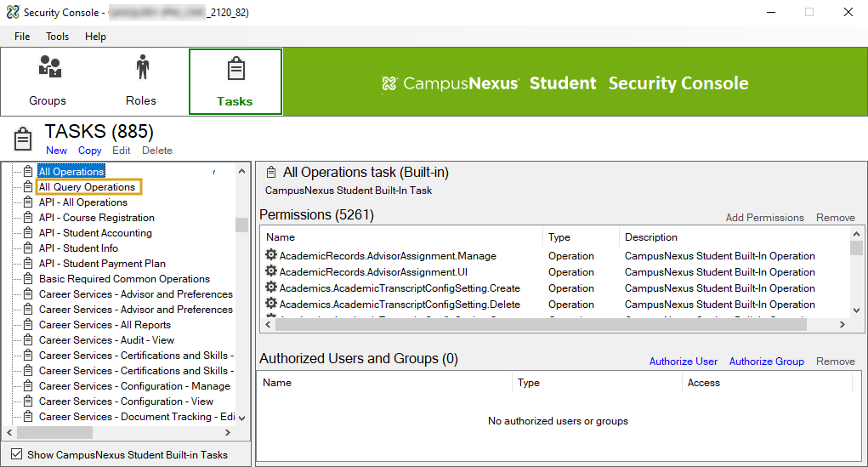The height and width of the screenshot is (467, 868).
Task: Click the Authorize Group link
Action: point(766,362)
